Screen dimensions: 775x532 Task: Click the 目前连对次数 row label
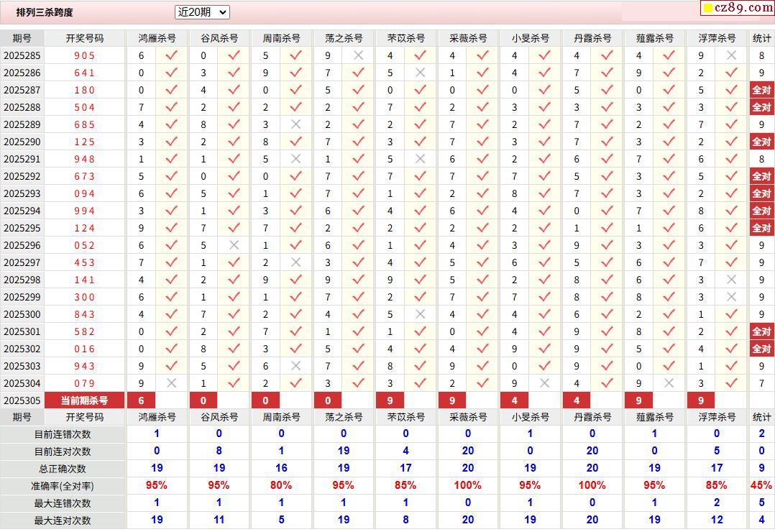click(x=63, y=452)
